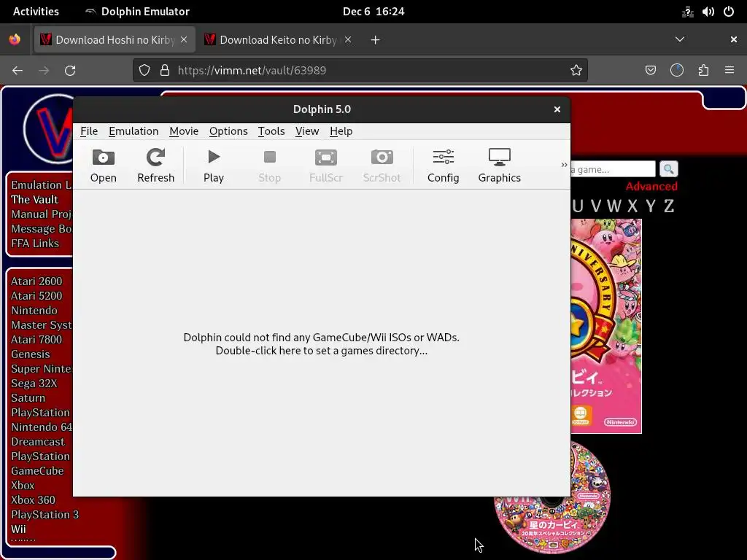Open the Options menu

[228, 131]
